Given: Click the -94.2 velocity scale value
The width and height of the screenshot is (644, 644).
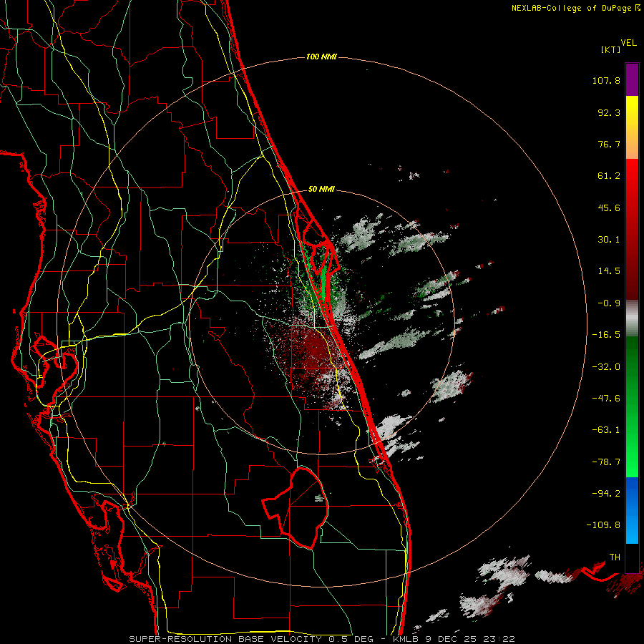Looking at the screenshot, I should [x=606, y=494].
